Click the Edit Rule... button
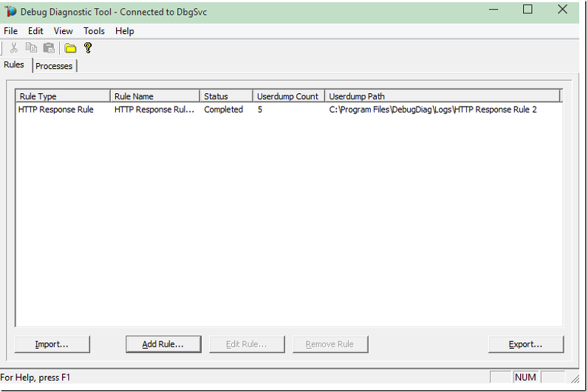This screenshot has width=587, height=392. [x=247, y=344]
